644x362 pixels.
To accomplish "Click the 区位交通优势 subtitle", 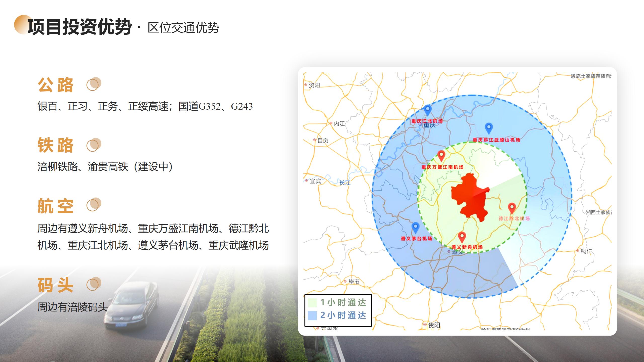I will tap(183, 28).
